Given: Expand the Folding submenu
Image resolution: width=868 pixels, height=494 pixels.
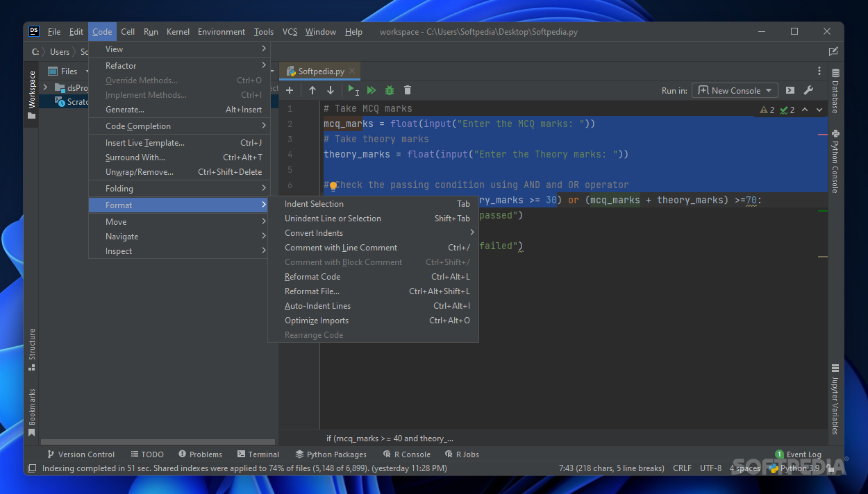Looking at the screenshot, I should tap(179, 188).
